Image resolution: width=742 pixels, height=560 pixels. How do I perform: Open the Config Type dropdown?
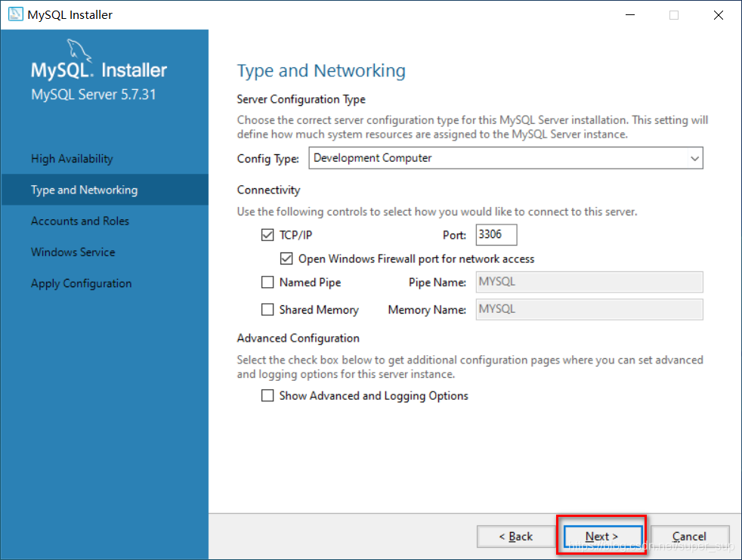505,158
